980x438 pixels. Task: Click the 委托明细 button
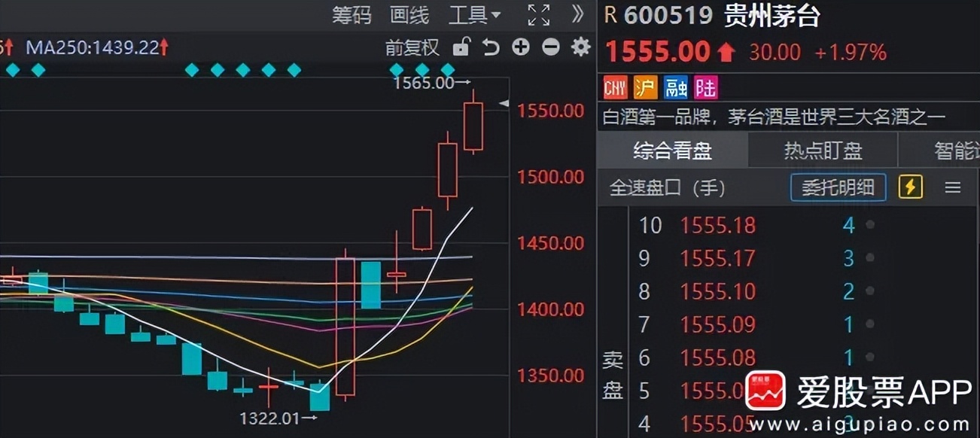(838, 187)
